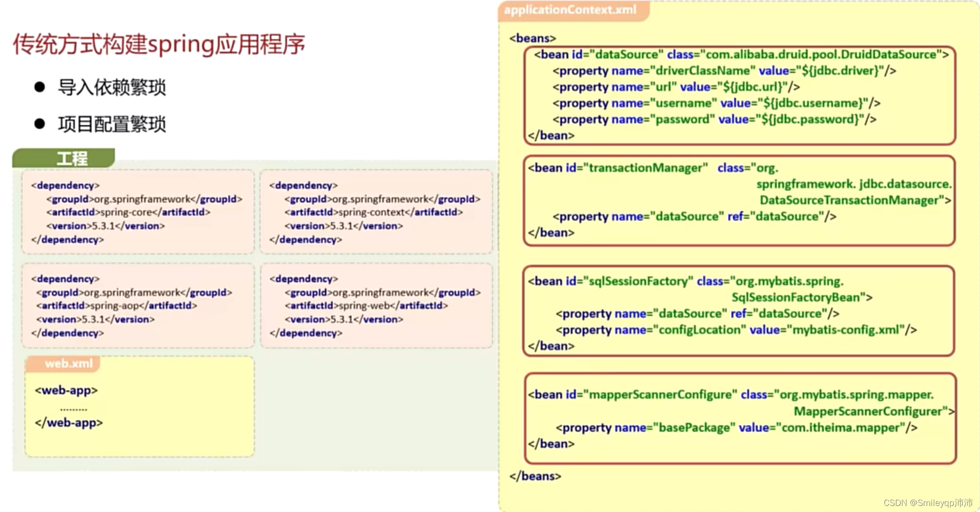Click the opening "<beans>" tag
Image resolution: width=980 pixels, height=512 pixels.
[x=533, y=38]
